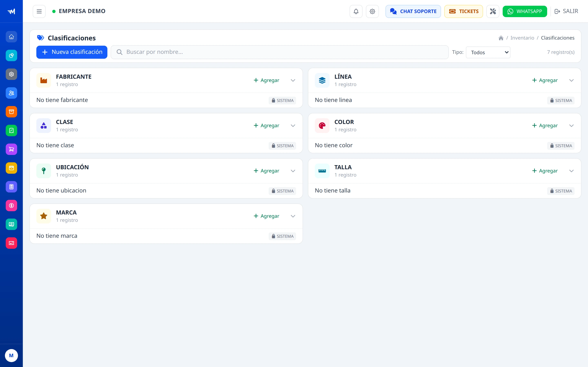Click Agregar on the TALLA card
This screenshot has width=588, height=367.
545,171
